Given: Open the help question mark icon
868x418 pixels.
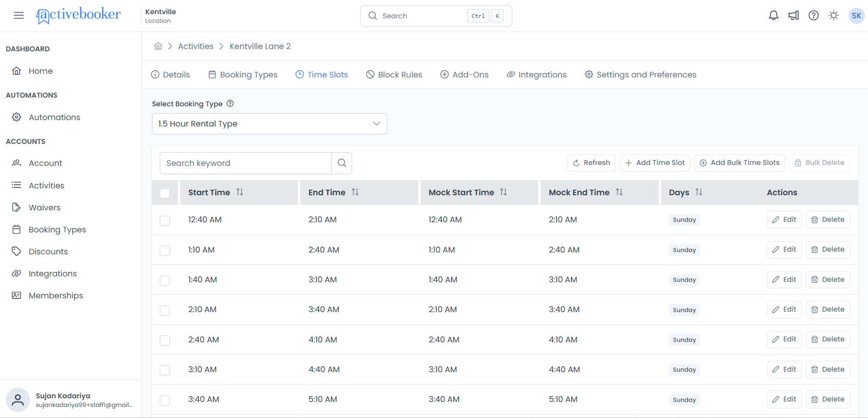Looking at the screenshot, I should 814,16.
